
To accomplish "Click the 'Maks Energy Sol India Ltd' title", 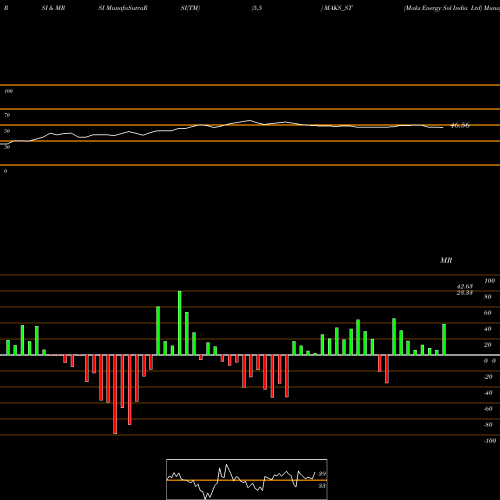I will (443, 8).
